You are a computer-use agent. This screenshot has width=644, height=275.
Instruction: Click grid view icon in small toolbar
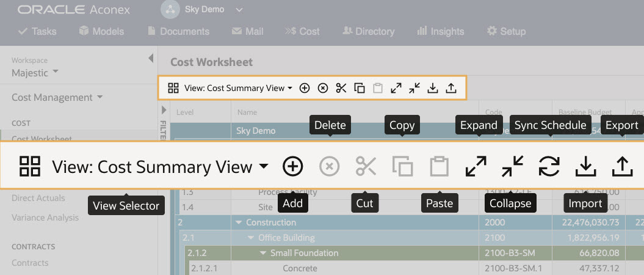pos(173,88)
